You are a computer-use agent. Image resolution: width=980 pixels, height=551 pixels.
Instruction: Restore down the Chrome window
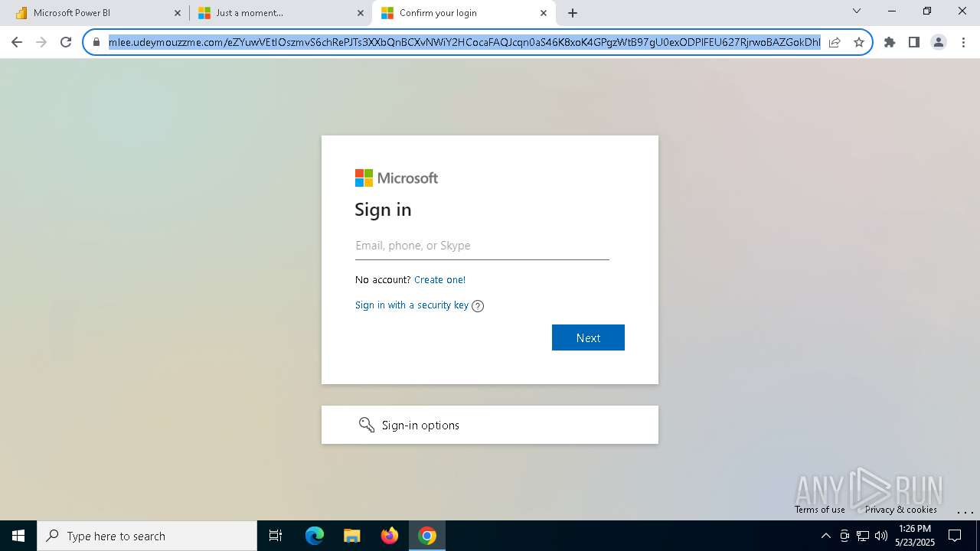(x=927, y=11)
